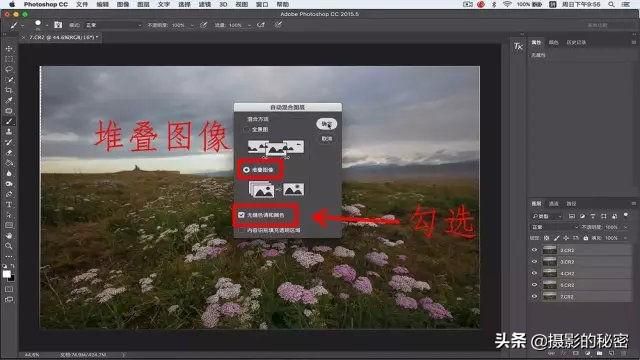The image size is (640, 360).
Task: Hide the 7.CR2 layer via eye icon
Action: [534, 296]
